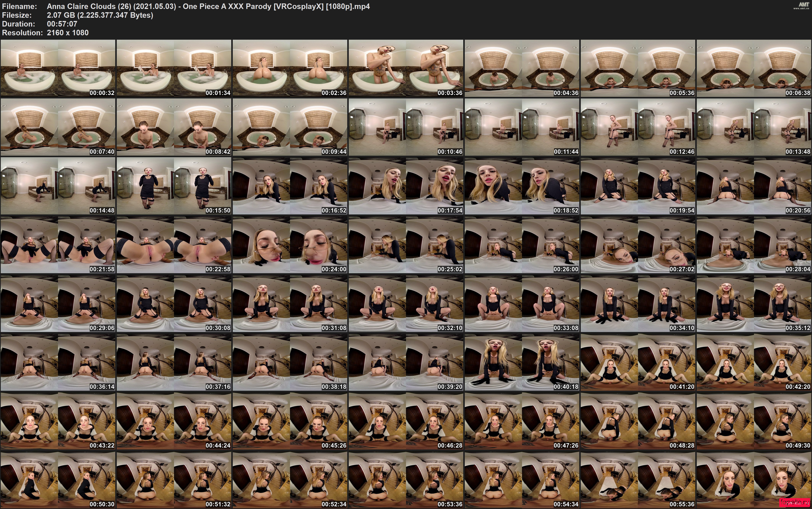The width and height of the screenshot is (812, 509).
Task: Click the 00:54:34 timestamp marker
Action: (x=566, y=504)
